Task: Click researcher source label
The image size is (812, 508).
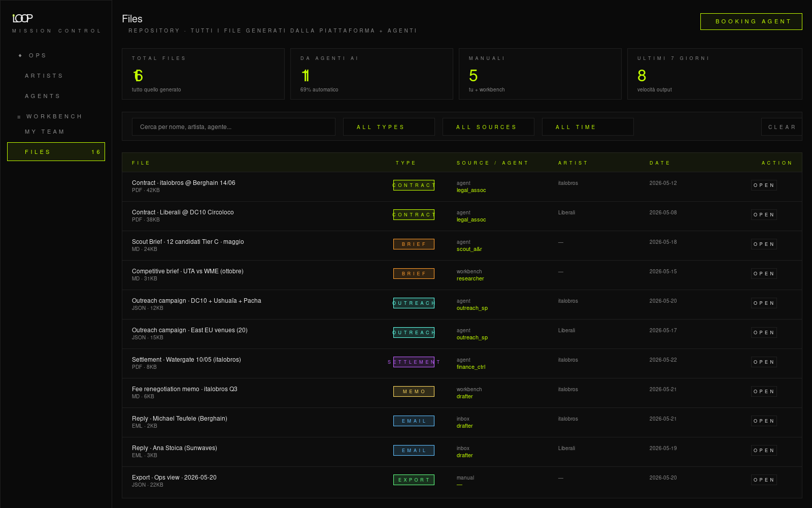Action: pyautogui.click(x=470, y=279)
